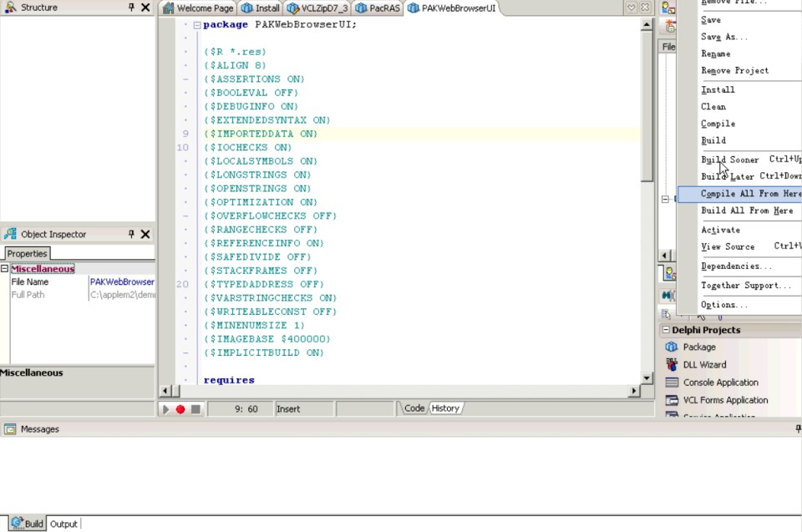
Task: Collapse the Miscellaneous property group
Action: [4, 268]
